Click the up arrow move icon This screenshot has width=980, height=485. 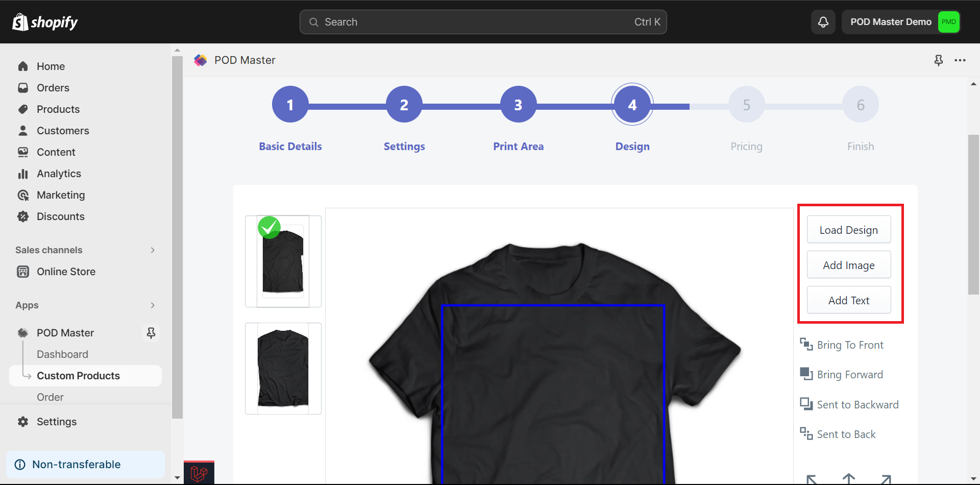pos(849,479)
